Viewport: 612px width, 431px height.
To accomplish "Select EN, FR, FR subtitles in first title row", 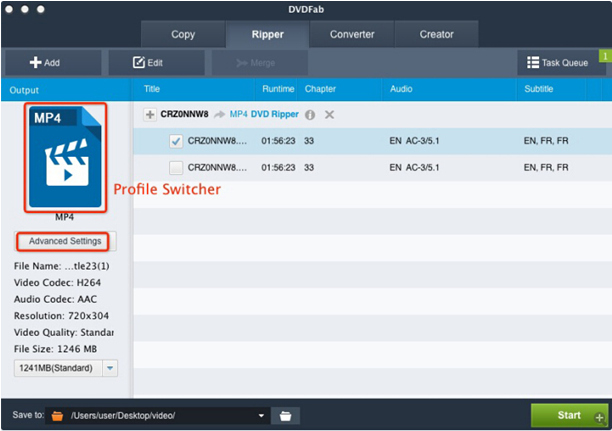I will pos(546,141).
